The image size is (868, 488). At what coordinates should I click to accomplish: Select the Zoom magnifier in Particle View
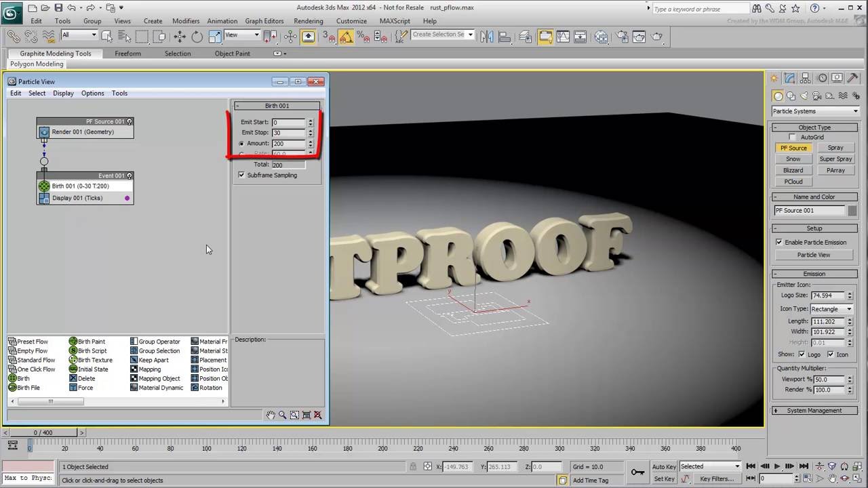coord(282,415)
